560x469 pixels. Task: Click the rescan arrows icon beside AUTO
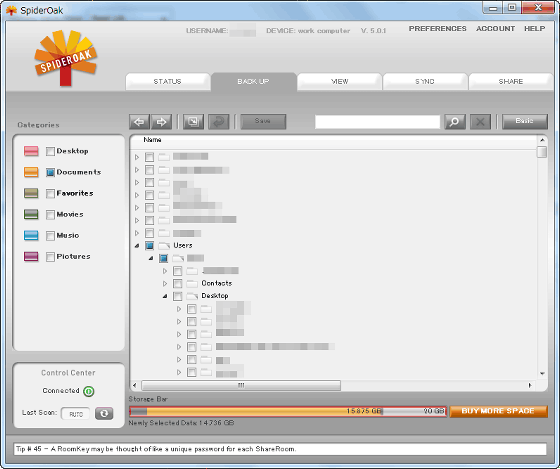pos(104,413)
